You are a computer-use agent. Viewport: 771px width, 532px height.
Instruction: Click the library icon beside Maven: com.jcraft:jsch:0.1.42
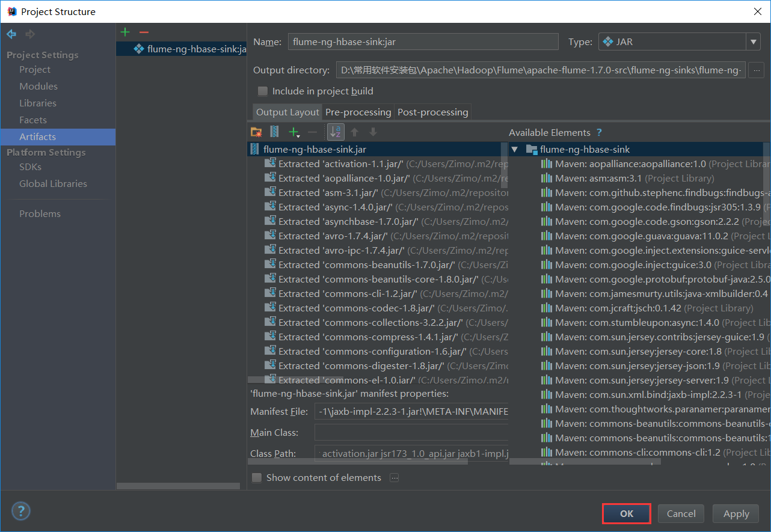[547, 308]
